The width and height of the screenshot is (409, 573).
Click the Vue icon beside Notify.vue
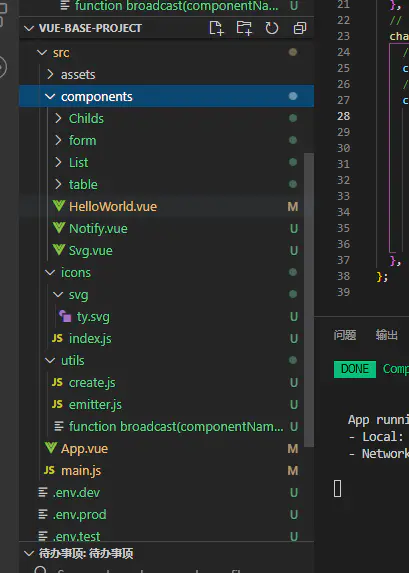click(x=59, y=228)
